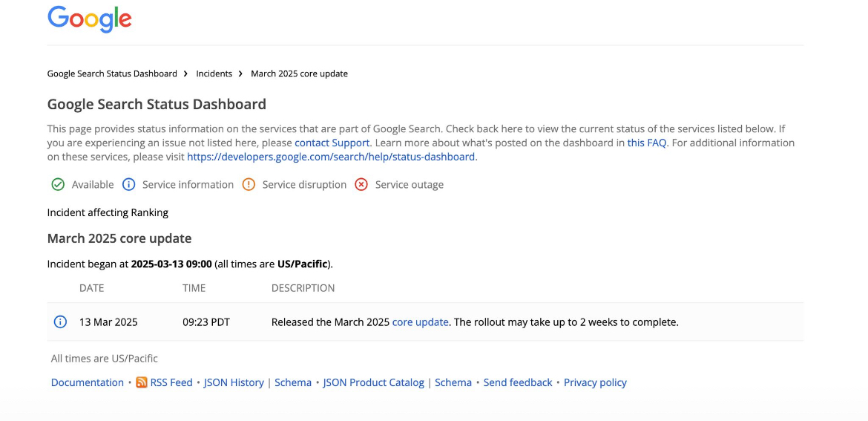
Task: Click the chevron after Google Search Status Dashboard breadcrumb
Action: pyautogui.click(x=186, y=74)
